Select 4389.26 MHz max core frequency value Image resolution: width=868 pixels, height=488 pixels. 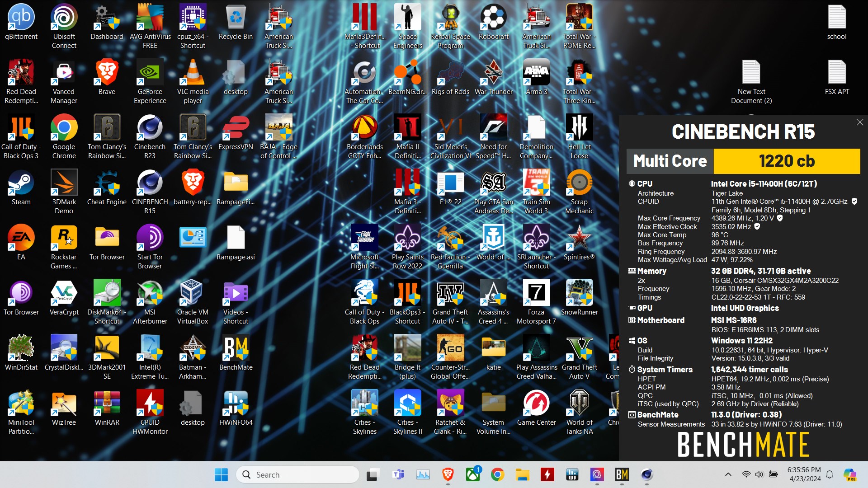pos(742,218)
